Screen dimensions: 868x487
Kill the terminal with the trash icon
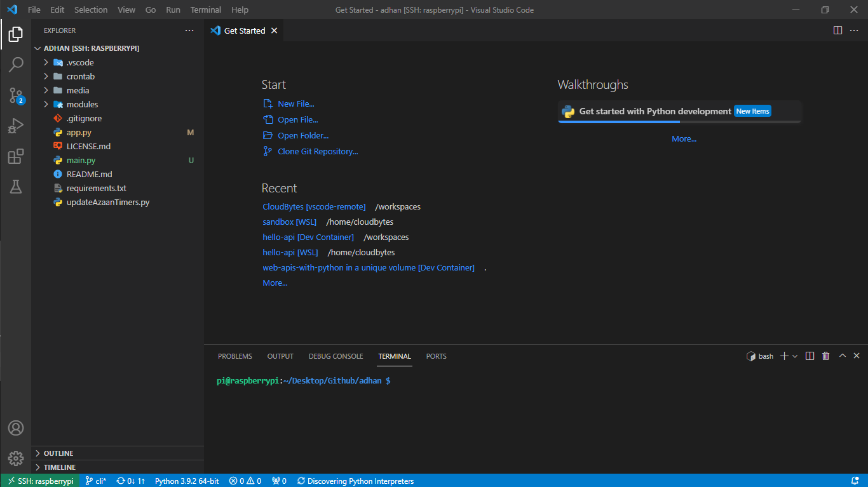pyautogui.click(x=825, y=356)
